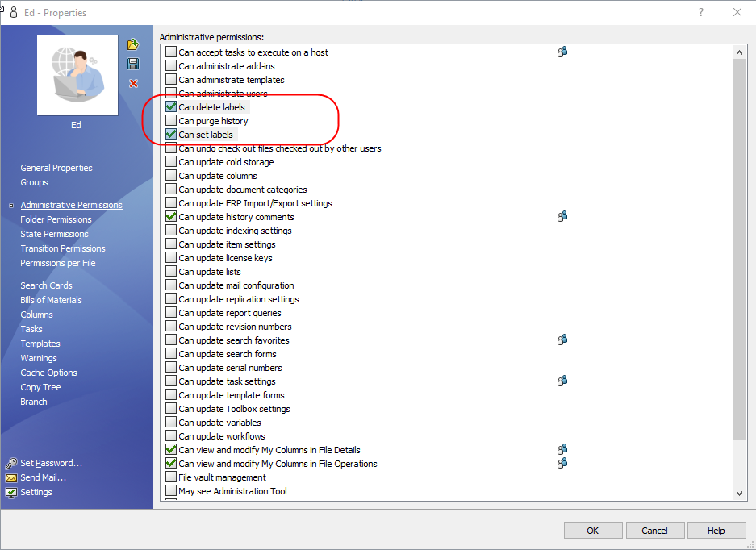The image size is (756, 550).
Task: Click Ed's user avatar picture
Action: (77, 75)
